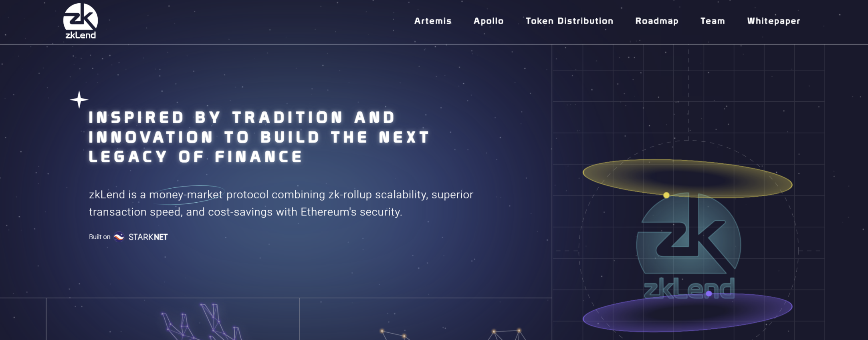Click the large glowing zk emblem graphic
Viewport: 868px width, 340px height.
[688, 233]
